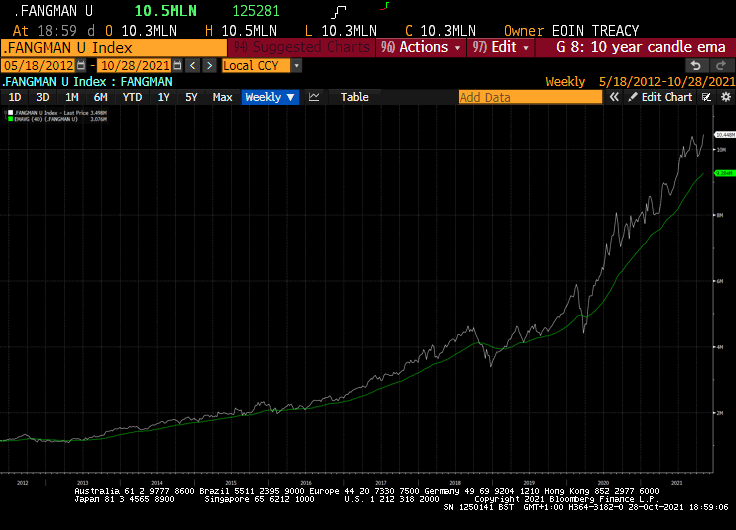Click the end date field 10/28/2021

(135, 66)
